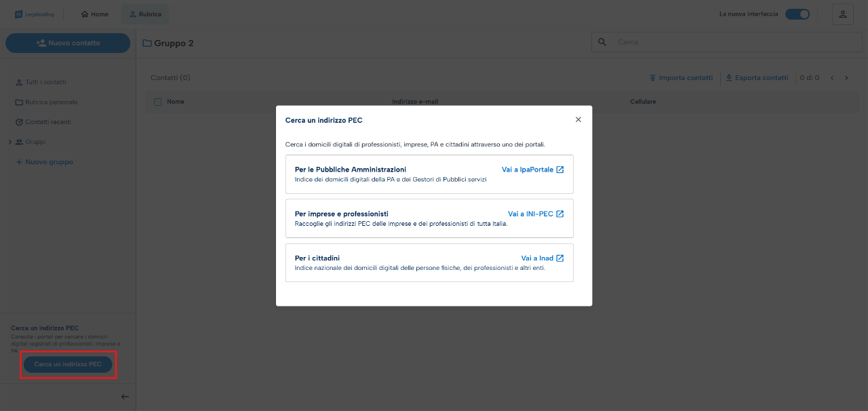Click the search magnifier icon

point(602,42)
